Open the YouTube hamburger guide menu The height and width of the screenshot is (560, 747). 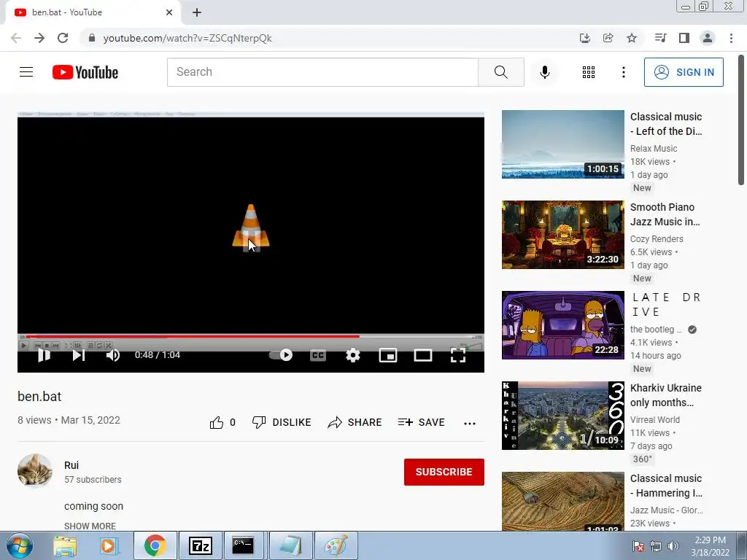pos(26,72)
